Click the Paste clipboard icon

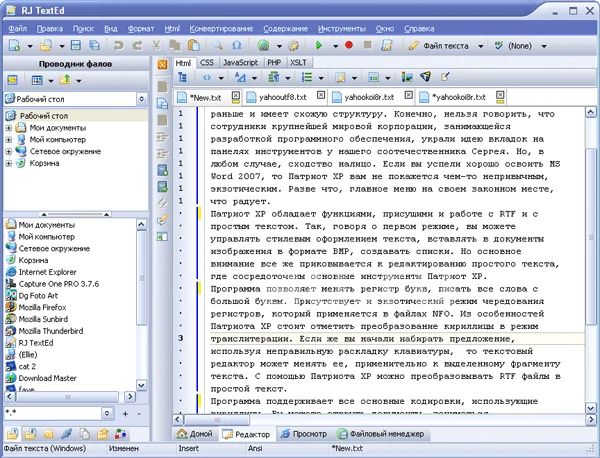click(x=194, y=46)
